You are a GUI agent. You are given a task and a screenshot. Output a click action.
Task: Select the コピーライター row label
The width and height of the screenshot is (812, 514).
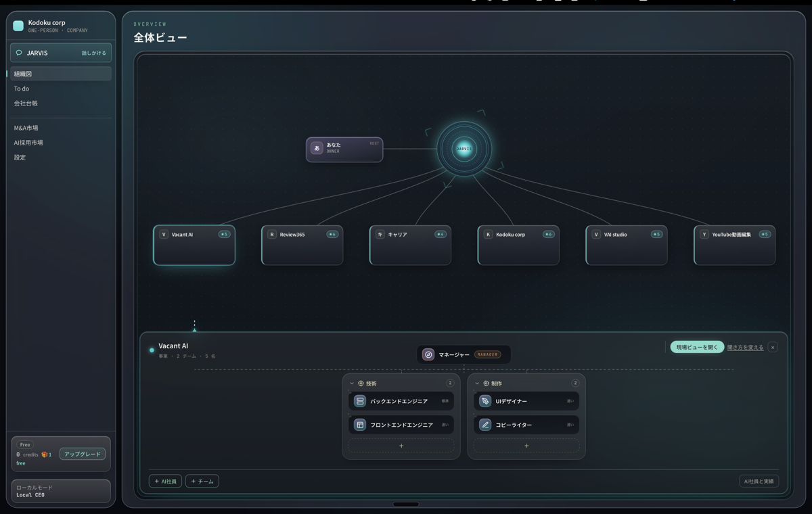tap(514, 425)
